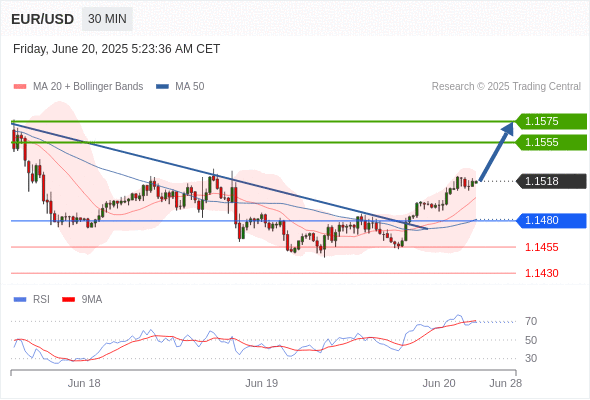Click the Jun 19 date axis marker
This screenshot has height=400, width=590.
[262, 383]
